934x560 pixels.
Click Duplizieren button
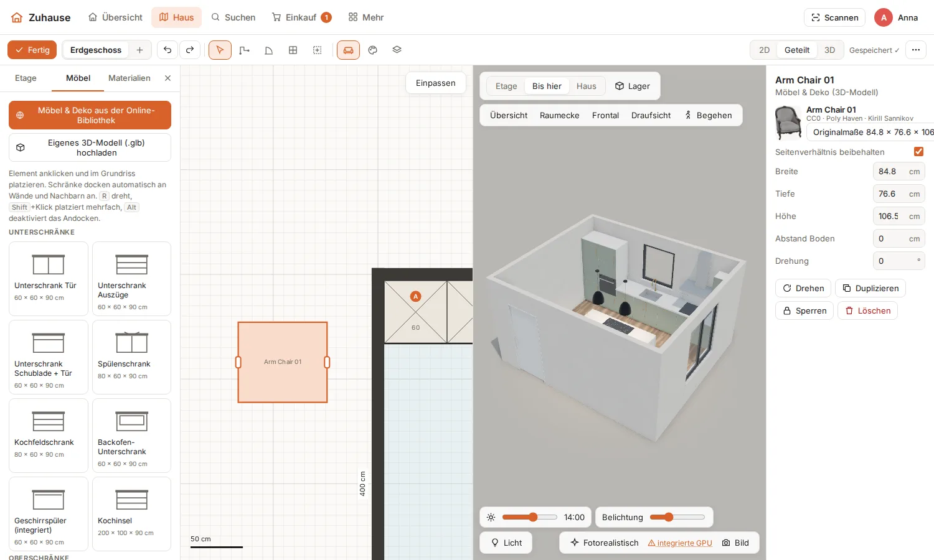[870, 288]
